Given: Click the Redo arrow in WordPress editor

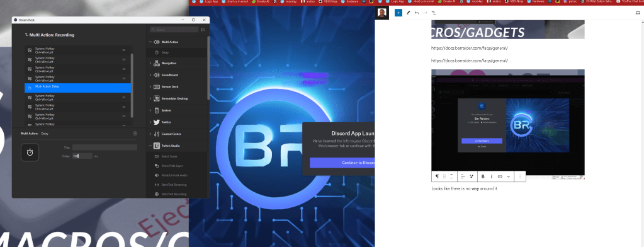Looking at the screenshot, I should coord(425,13).
